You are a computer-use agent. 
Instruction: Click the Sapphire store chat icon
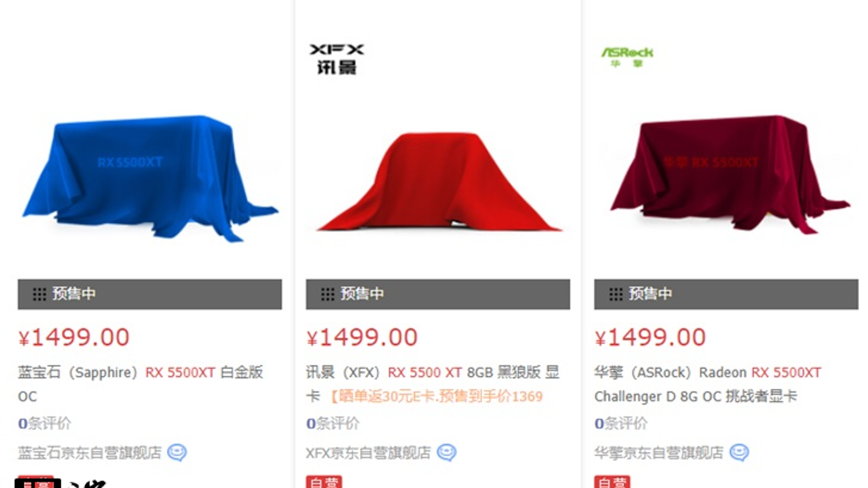(x=177, y=452)
